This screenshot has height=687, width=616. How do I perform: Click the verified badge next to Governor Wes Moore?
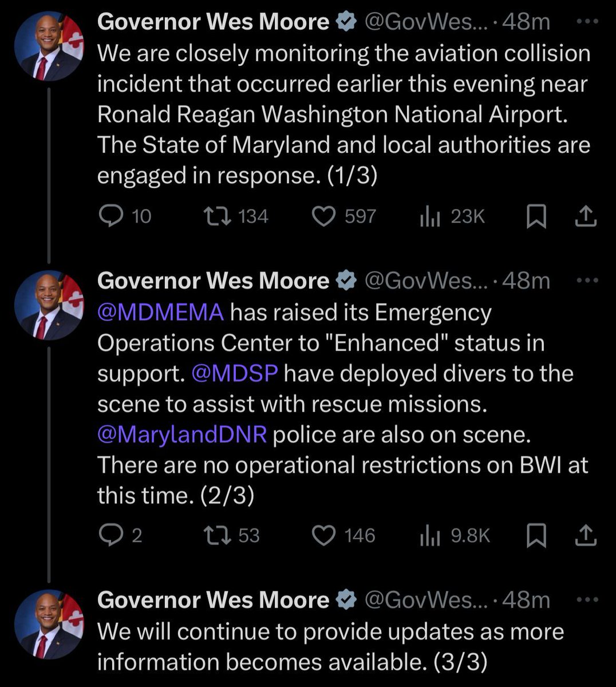pos(346,22)
